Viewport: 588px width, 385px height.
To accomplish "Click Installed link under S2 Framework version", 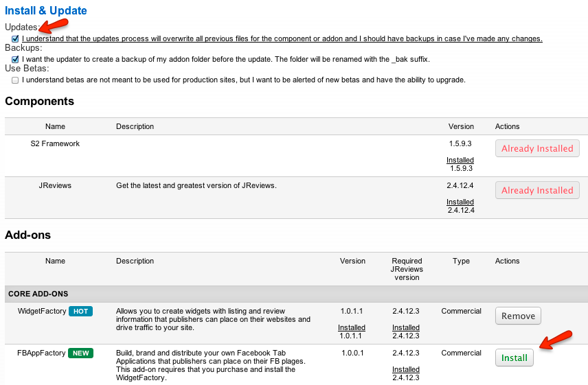I will pos(460,160).
